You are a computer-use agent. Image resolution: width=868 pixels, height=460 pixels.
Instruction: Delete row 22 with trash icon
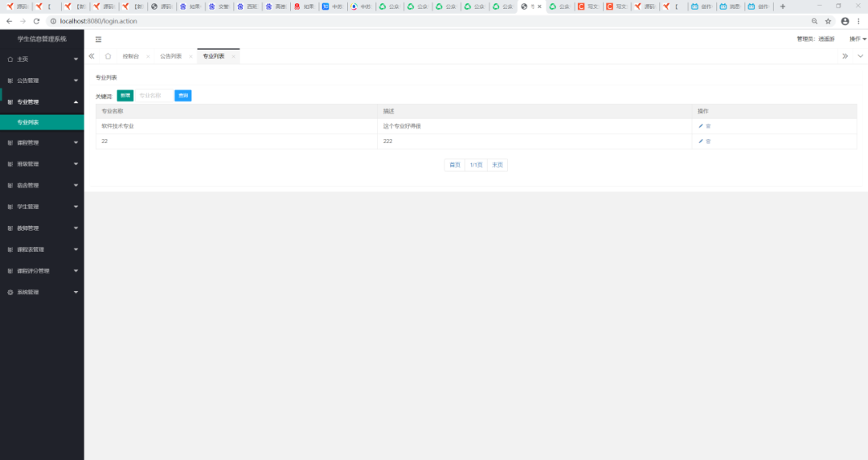(x=708, y=142)
